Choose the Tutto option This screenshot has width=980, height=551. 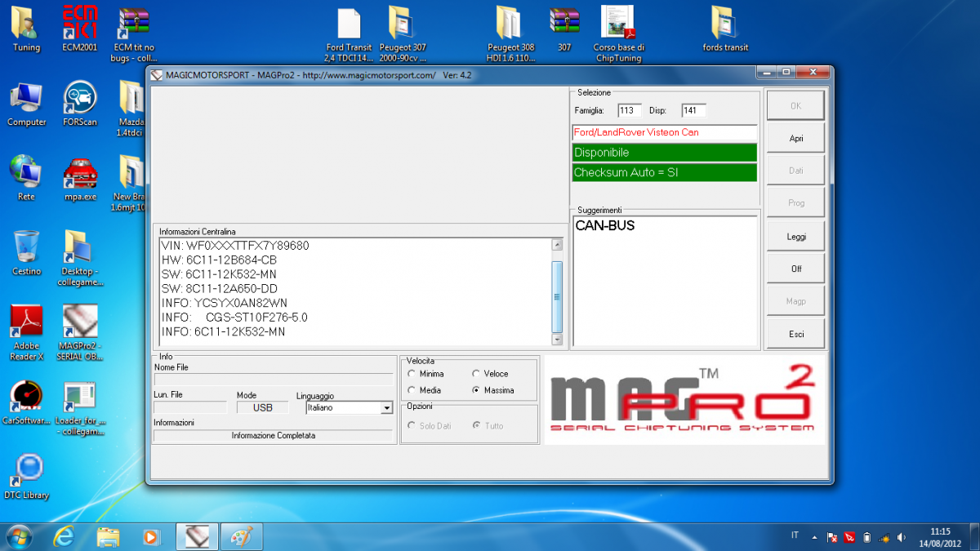tap(488, 426)
